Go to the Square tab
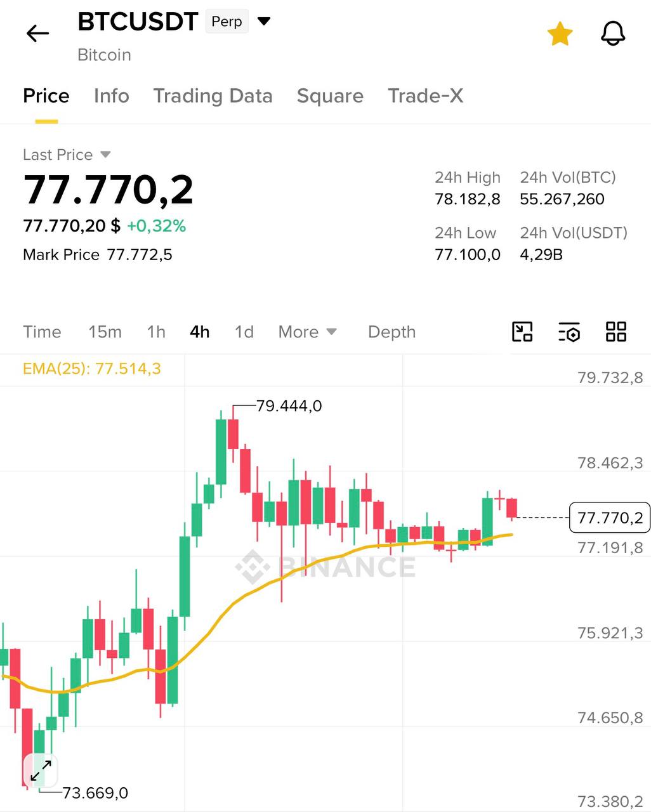 [x=330, y=96]
